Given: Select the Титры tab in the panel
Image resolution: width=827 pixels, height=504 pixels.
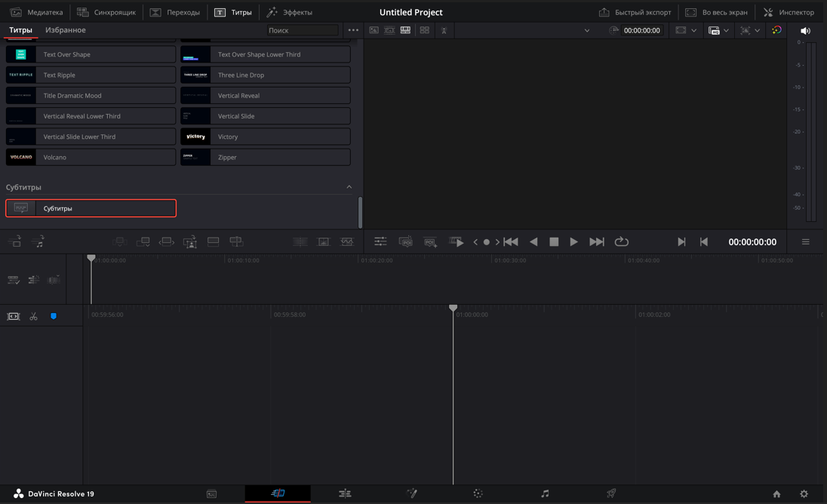Looking at the screenshot, I should pyautogui.click(x=20, y=30).
